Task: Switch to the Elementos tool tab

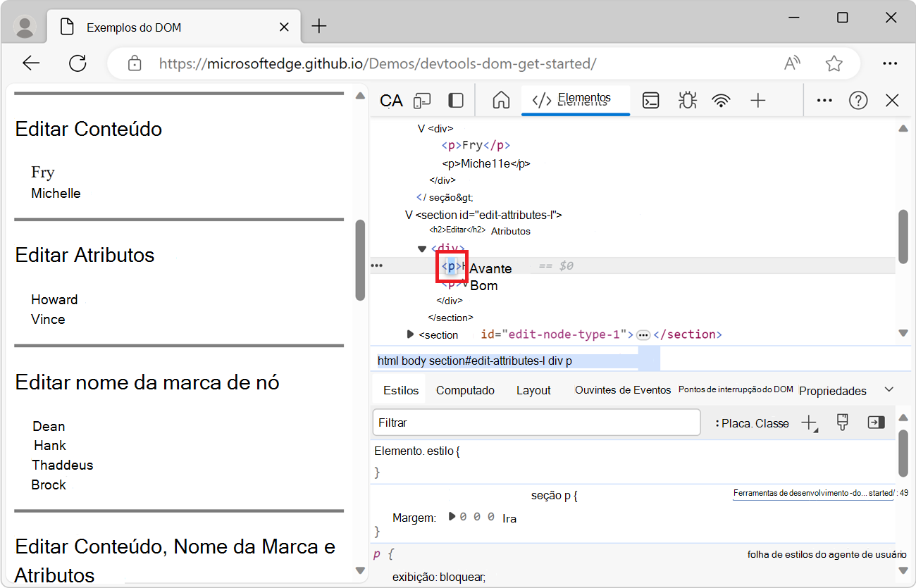Action: click(575, 99)
